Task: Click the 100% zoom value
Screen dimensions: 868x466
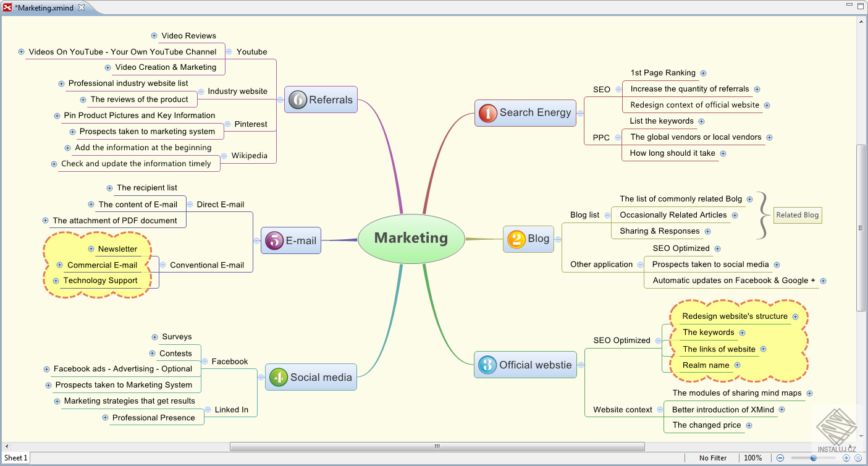Action: pyautogui.click(x=752, y=458)
